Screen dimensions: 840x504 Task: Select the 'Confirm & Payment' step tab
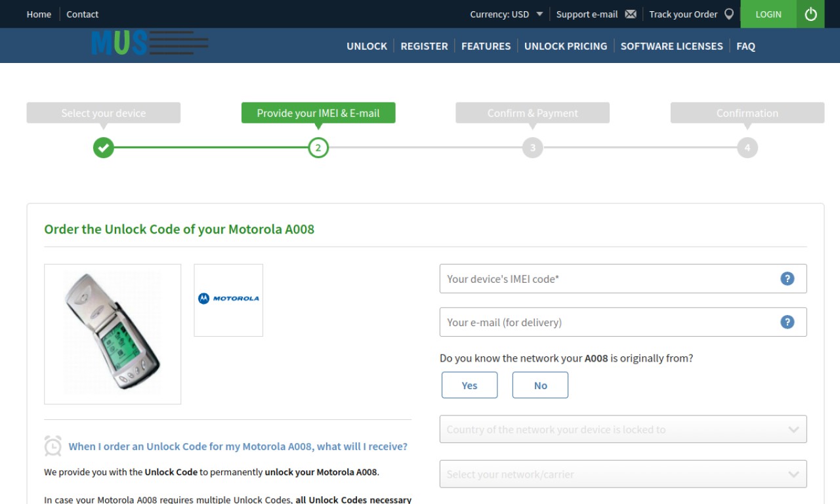point(533,113)
